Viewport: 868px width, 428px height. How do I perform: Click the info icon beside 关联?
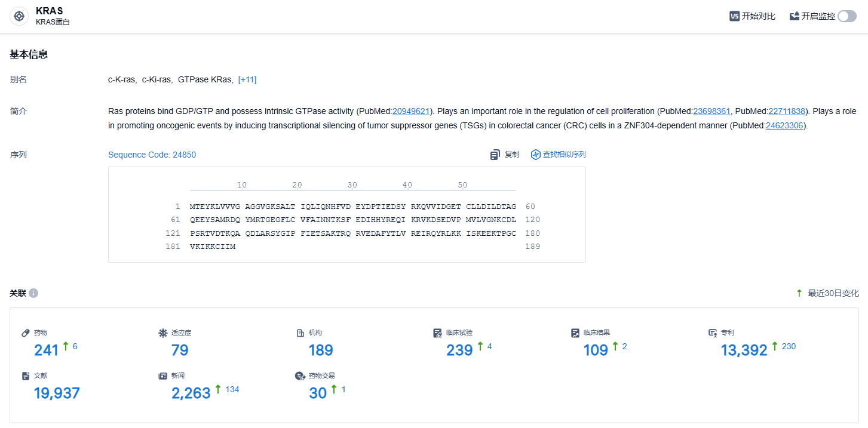click(x=33, y=293)
